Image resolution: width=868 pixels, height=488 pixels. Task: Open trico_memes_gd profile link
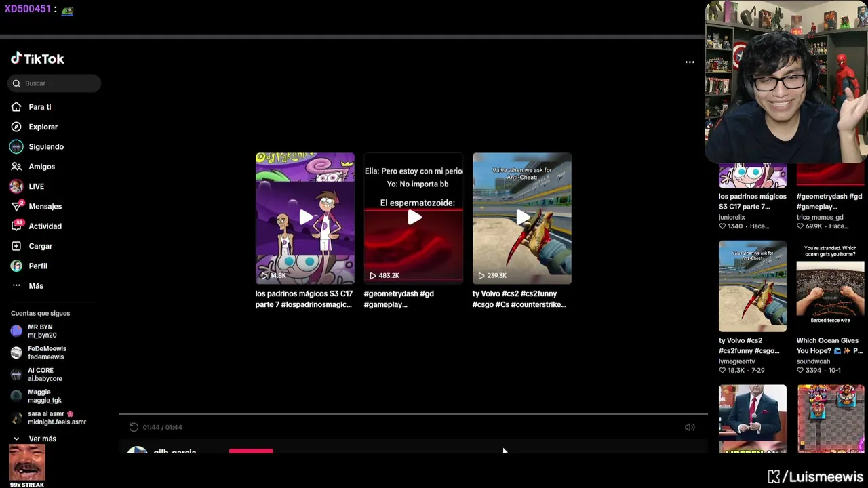pyautogui.click(x=820, y=218)
